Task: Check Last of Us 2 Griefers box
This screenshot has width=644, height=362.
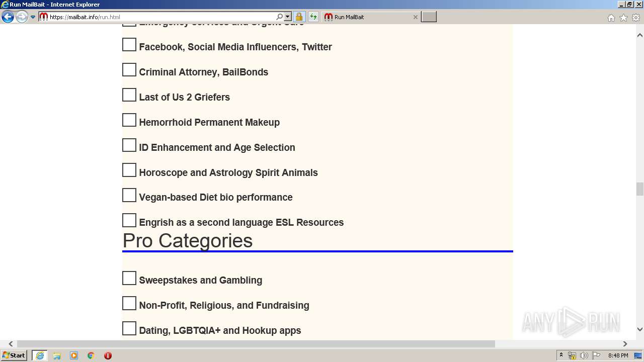Action: [x=129, y=95]
